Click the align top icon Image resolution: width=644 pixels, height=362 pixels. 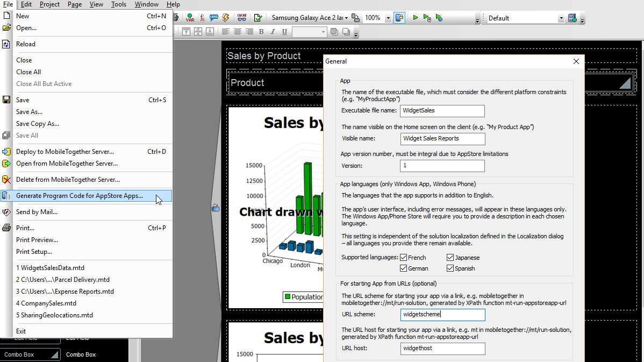click(186, 32)
